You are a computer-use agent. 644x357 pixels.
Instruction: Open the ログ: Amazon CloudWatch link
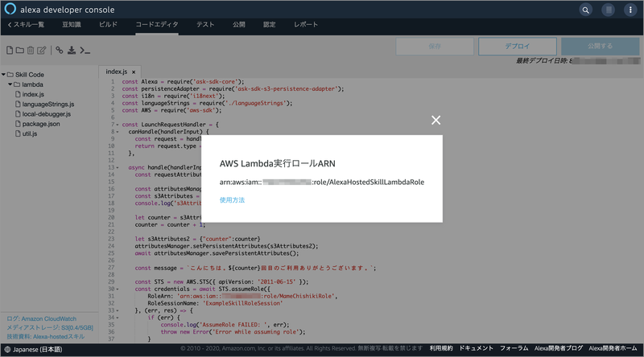click(x=42, y=319)
